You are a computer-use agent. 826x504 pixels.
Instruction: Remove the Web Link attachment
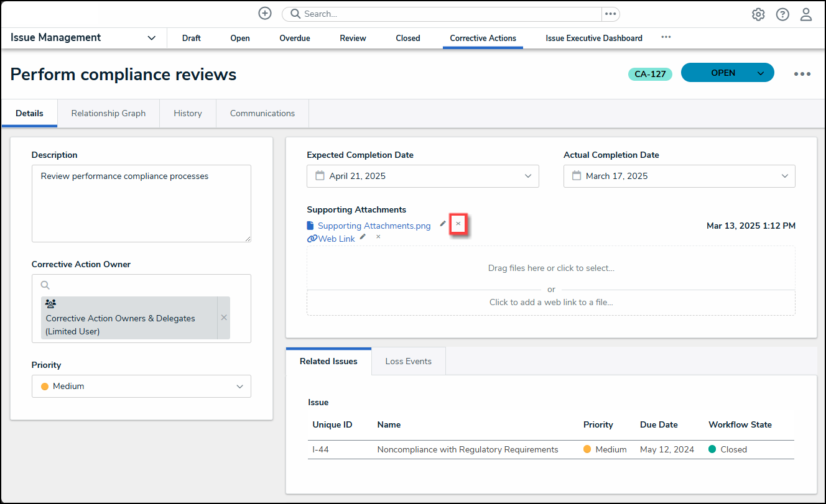[378, 237]
